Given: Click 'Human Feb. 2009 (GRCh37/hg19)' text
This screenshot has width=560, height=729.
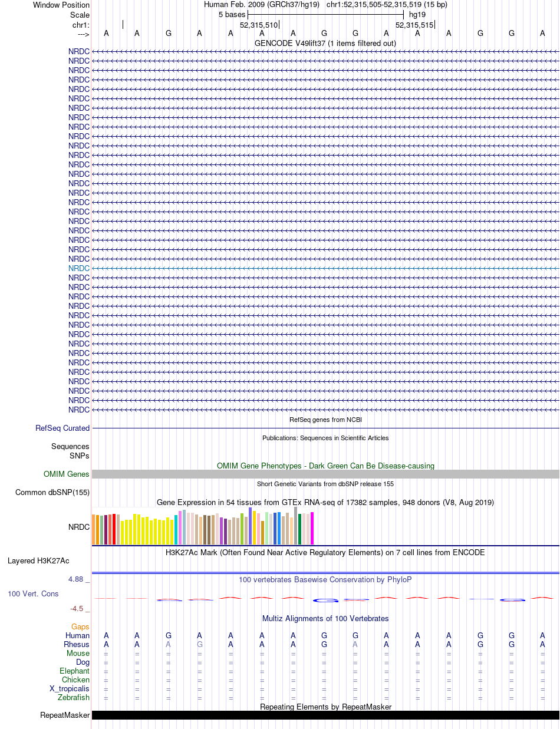Looking at the screenshot, I should tap(262, 5).
